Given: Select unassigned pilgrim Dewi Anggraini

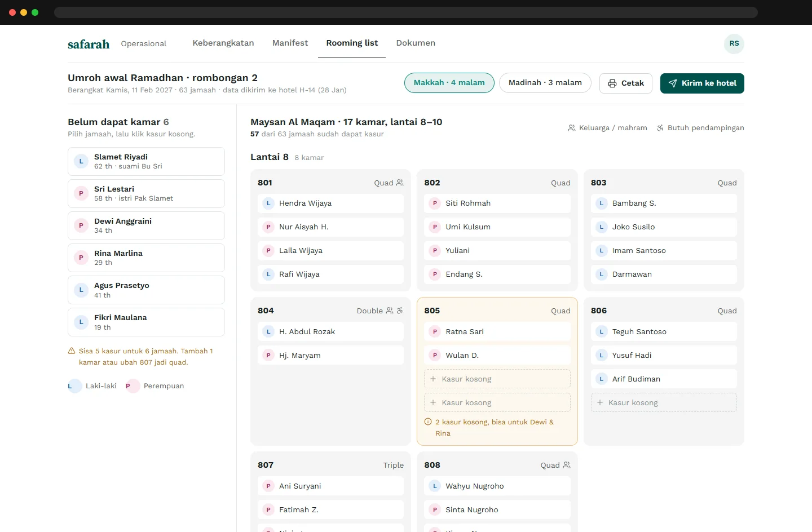Looking at the screenshot, I should (146, 225).
